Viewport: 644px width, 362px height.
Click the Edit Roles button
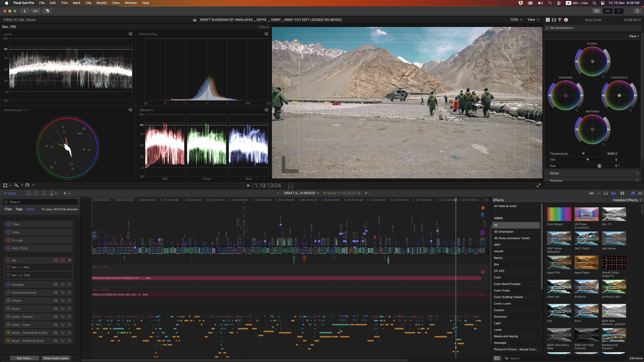(x=25, y=358)
